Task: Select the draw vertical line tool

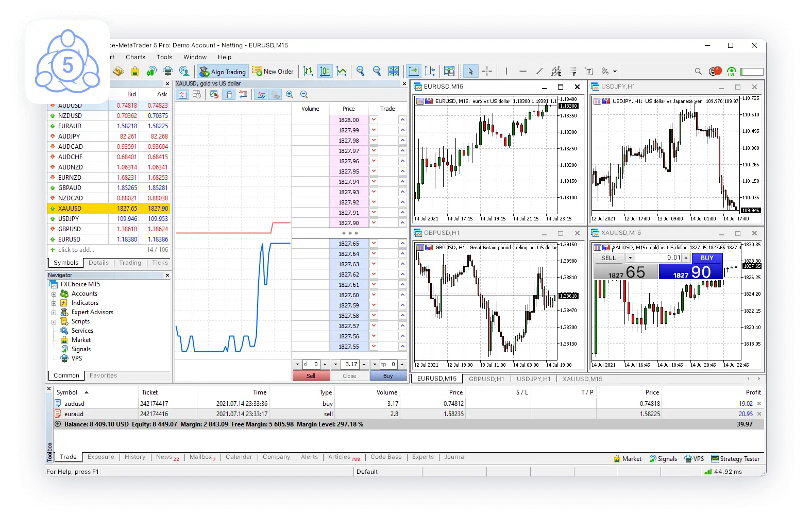Action: coord(506,72)
